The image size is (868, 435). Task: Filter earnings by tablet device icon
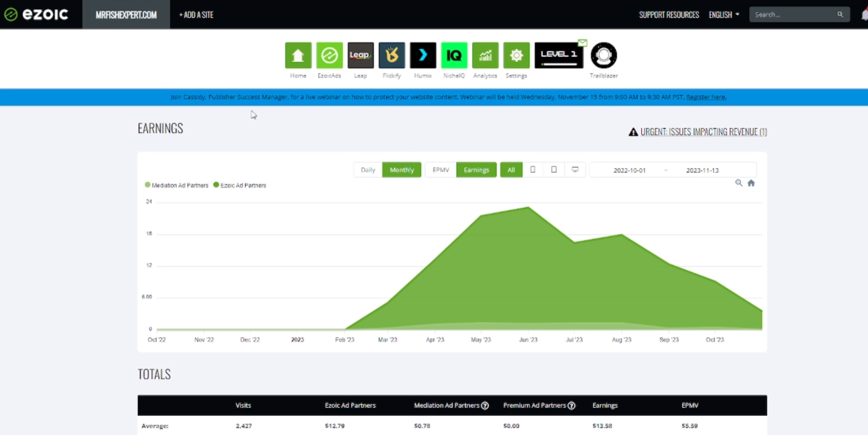[x=554, y=169]
